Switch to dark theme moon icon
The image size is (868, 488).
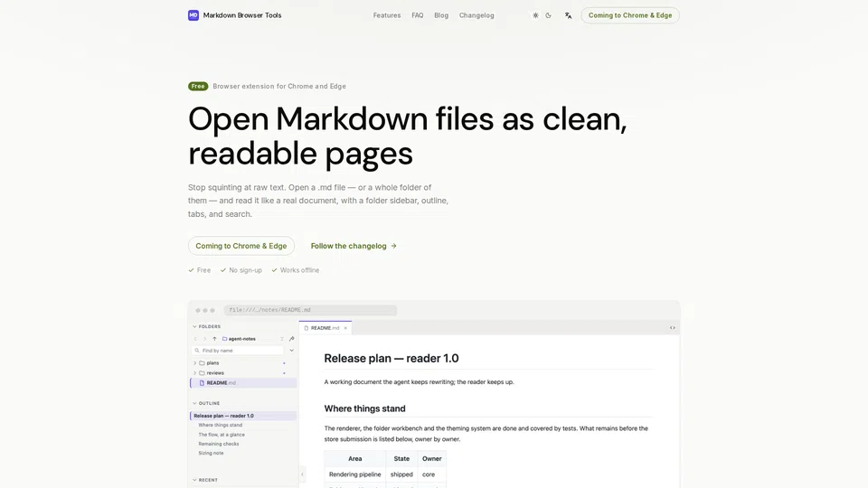click(x=548, y=15)
